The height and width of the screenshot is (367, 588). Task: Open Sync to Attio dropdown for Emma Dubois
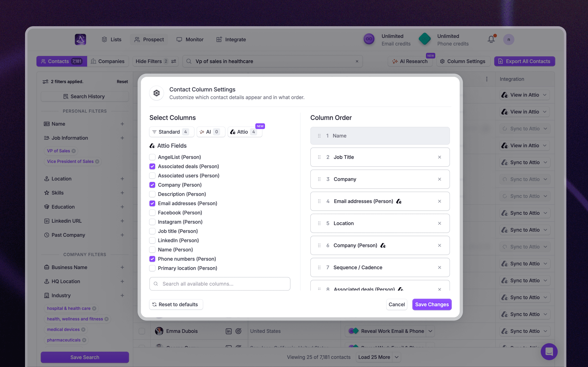tap(545, 331)
